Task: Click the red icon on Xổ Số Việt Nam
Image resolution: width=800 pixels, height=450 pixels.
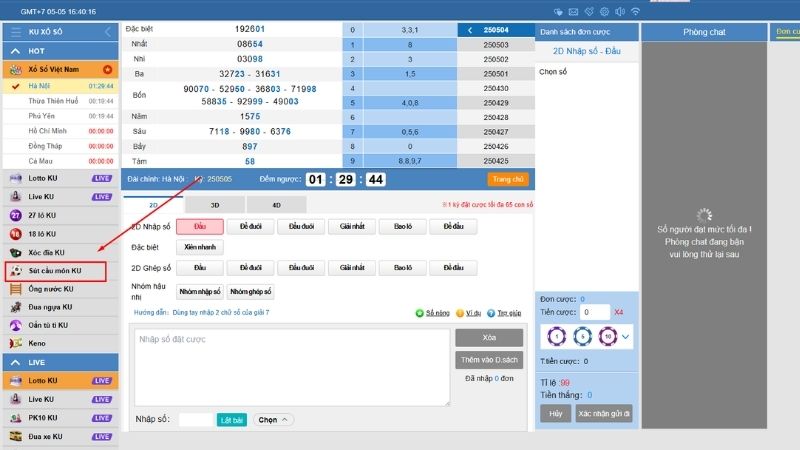Action: coord(107,70)
